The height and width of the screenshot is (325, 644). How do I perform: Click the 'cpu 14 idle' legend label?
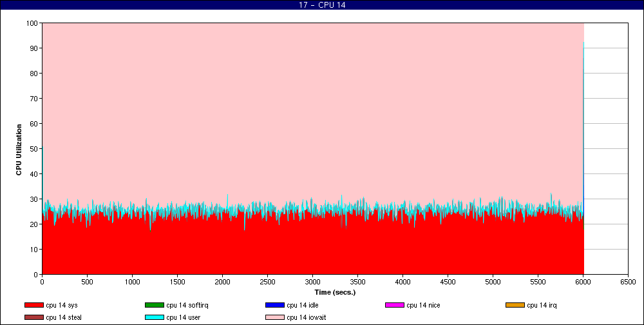[302, 305]
